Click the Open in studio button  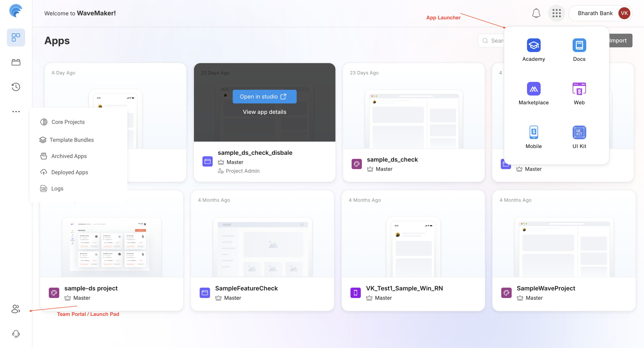264,97
